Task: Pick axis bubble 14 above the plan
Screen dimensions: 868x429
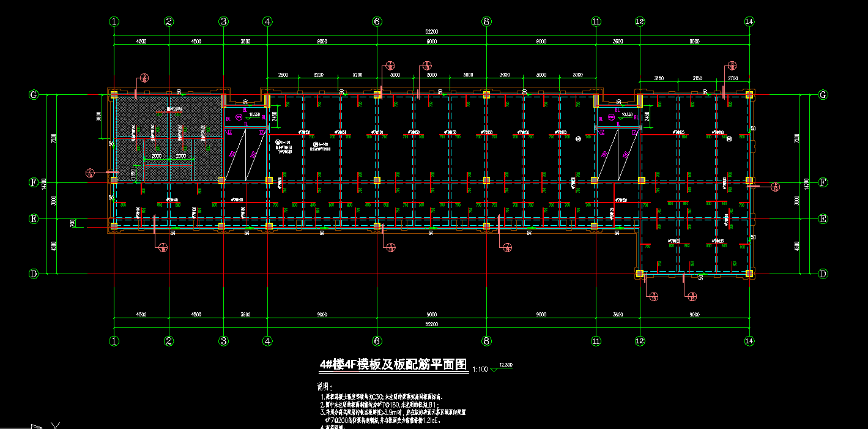Action: 749,21
